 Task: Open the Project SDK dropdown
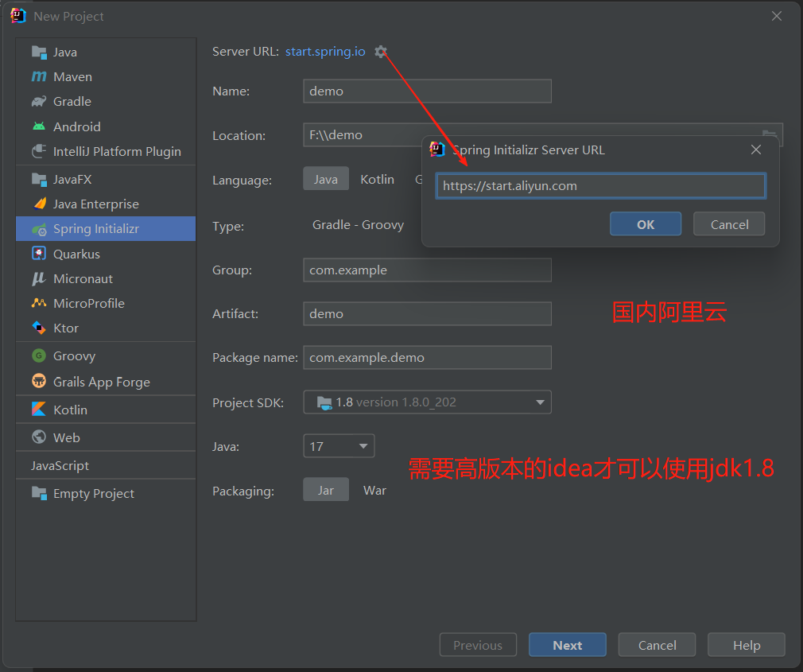[427, 402]
